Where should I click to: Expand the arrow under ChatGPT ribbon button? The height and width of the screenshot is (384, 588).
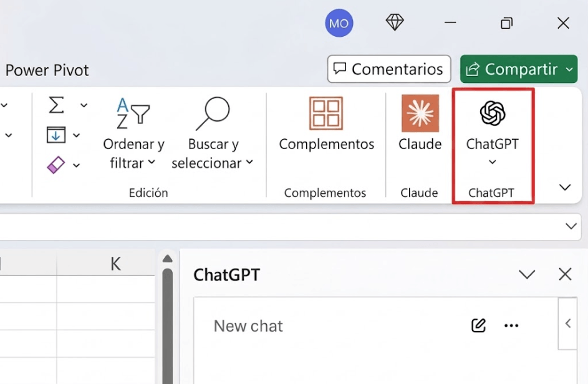tap(493, 162)
